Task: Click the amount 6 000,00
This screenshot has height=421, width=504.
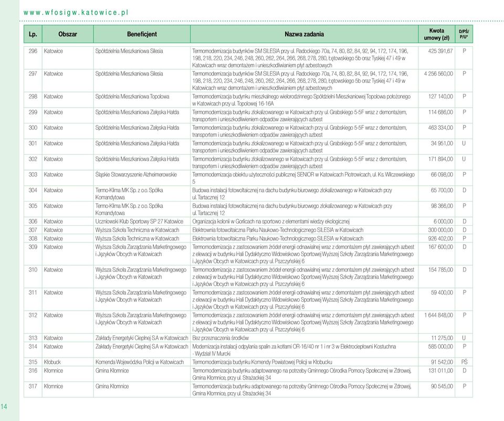Action: 443,222
